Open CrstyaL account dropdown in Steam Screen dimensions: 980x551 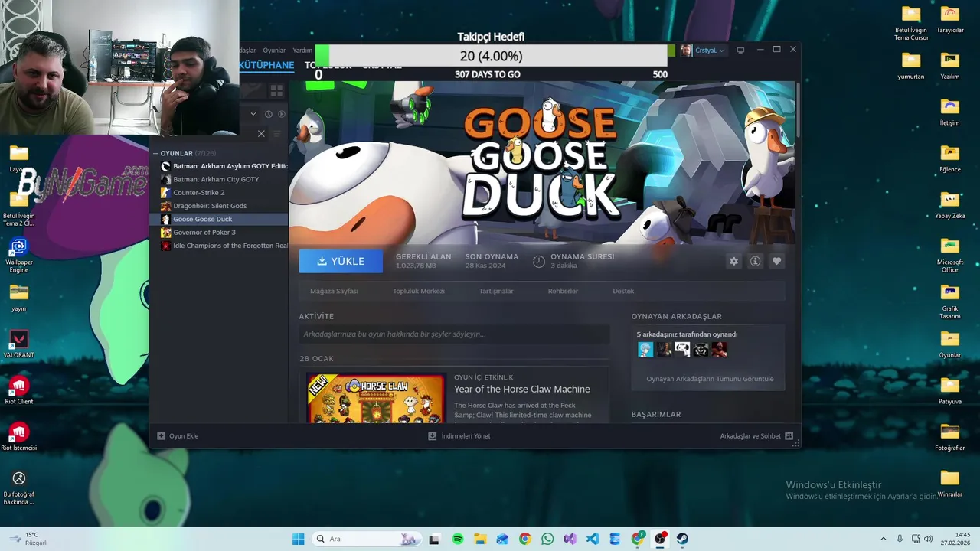click(x=703, y=51)
